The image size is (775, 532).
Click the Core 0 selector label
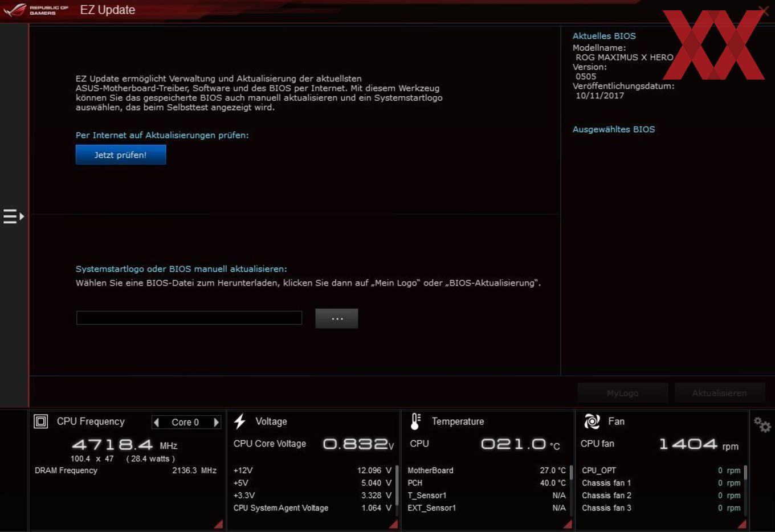coord(185,422)
